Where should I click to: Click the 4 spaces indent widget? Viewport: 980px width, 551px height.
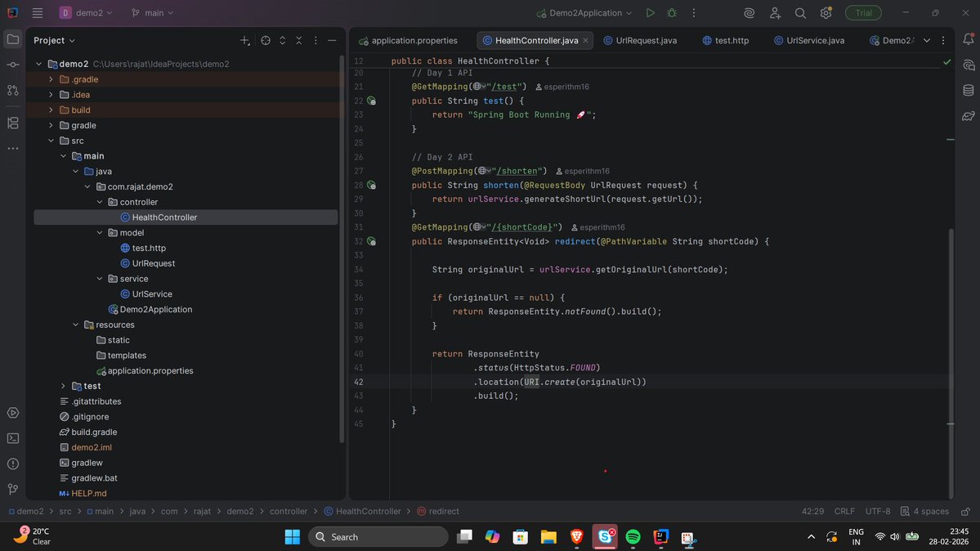click(x=924, y=512)
